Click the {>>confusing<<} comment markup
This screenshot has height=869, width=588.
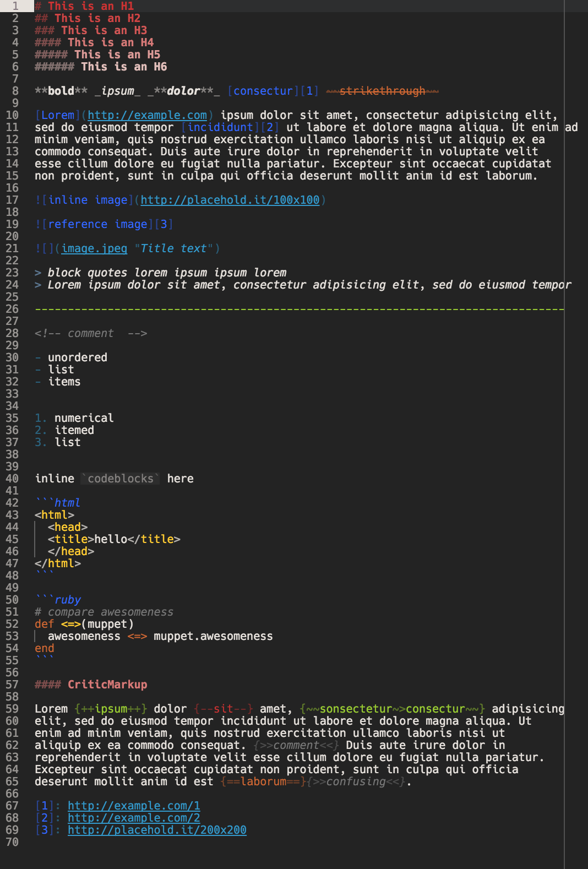pyautogui.click(x=356, y=781)
